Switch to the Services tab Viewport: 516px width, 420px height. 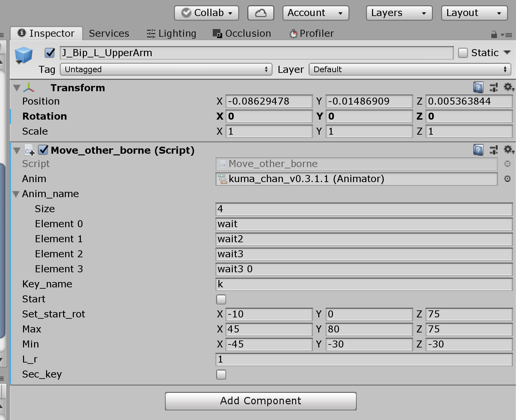(109, 33)
